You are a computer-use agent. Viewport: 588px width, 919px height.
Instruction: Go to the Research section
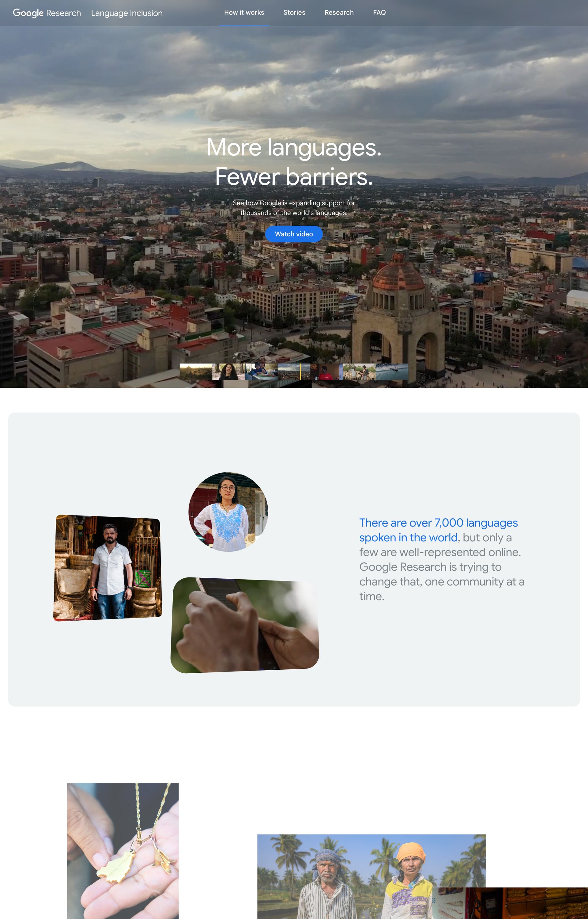click(x=339, y=13)
